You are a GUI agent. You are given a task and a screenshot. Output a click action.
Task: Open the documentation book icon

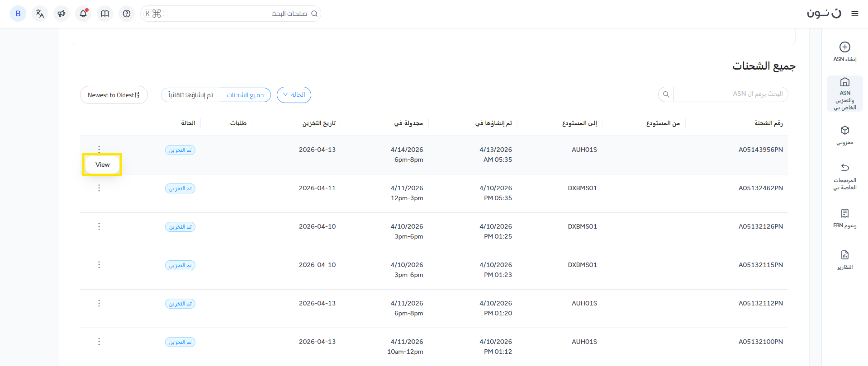point(105,14)
